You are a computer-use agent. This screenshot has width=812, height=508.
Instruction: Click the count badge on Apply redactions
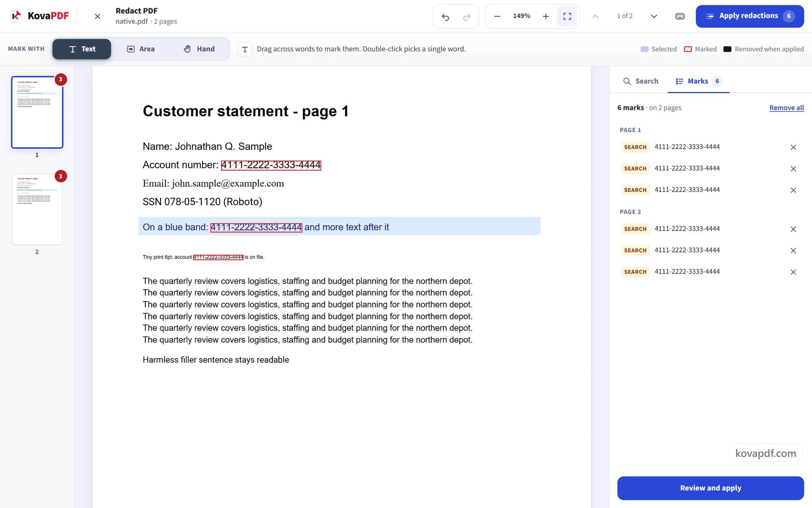(x=789, y=16)
